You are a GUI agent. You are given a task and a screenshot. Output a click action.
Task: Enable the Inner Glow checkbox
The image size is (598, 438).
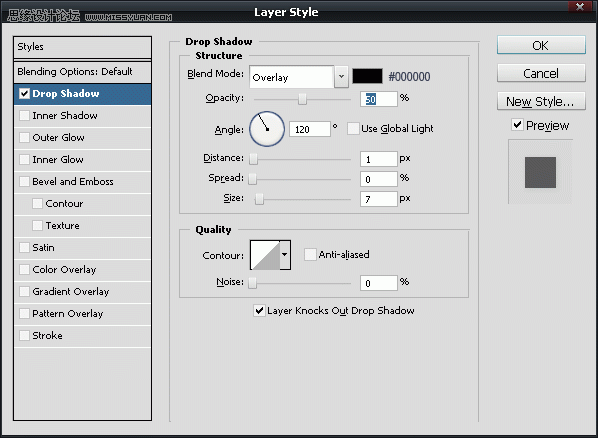24,159
